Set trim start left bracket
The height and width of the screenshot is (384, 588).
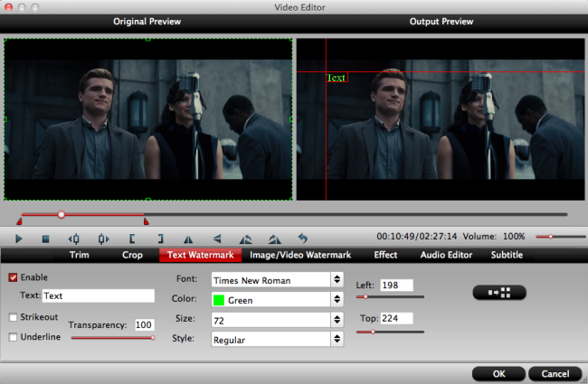(x=132, y=239)
